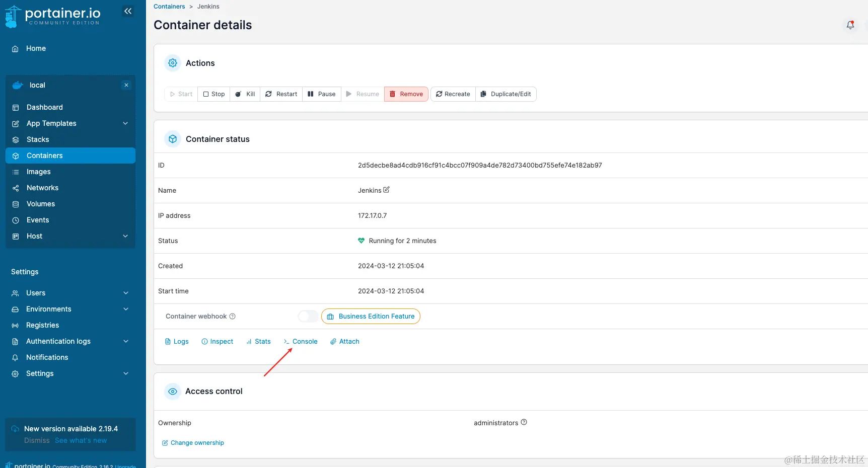Close the local environment with X
The image size is (868, 468).
tap(126, 85)
